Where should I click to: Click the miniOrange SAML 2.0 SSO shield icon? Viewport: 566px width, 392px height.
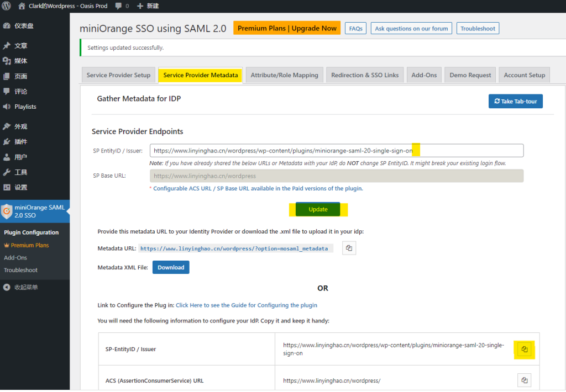click(x=7, y=211)
